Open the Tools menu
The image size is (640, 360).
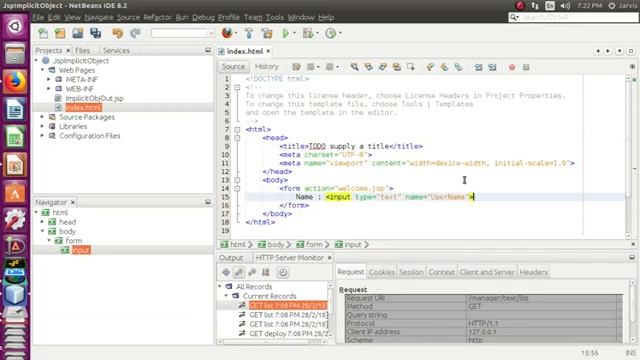275,17
